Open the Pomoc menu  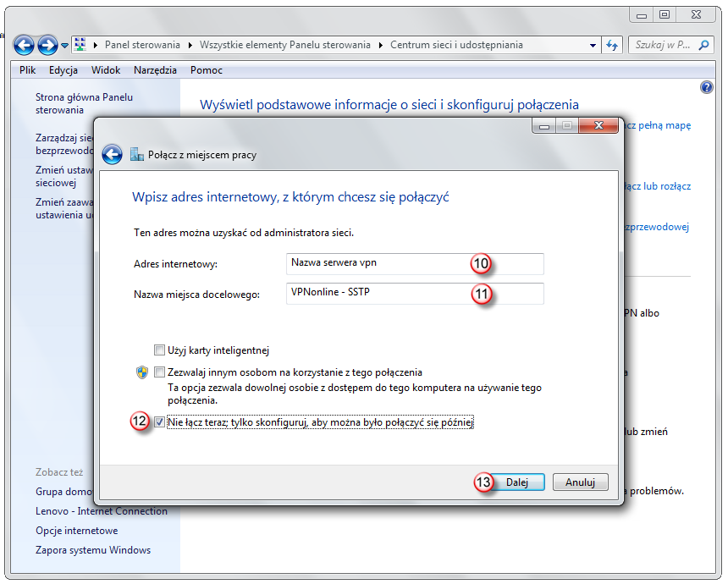click(x=207, y=70)
